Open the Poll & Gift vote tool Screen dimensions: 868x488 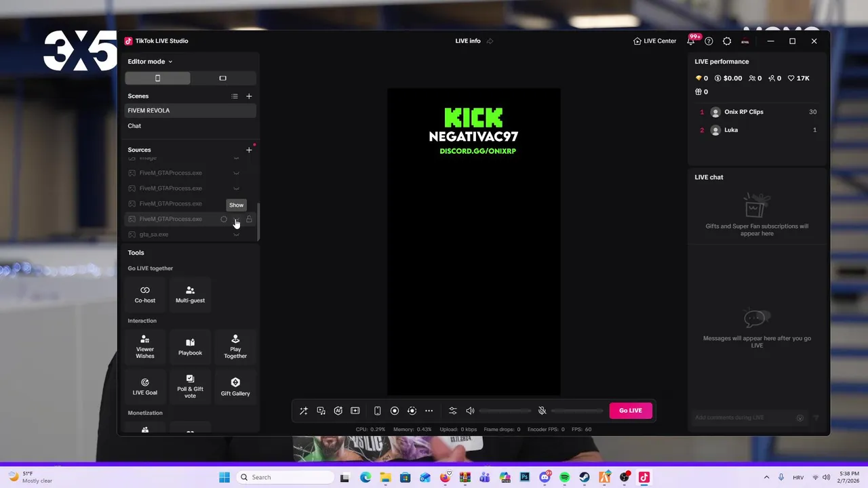tap(190, 386)
